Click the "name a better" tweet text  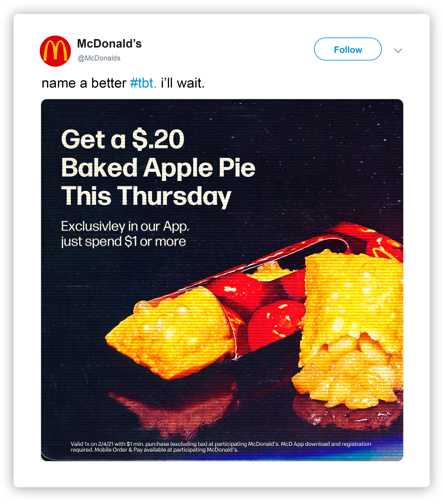(84, 83)
